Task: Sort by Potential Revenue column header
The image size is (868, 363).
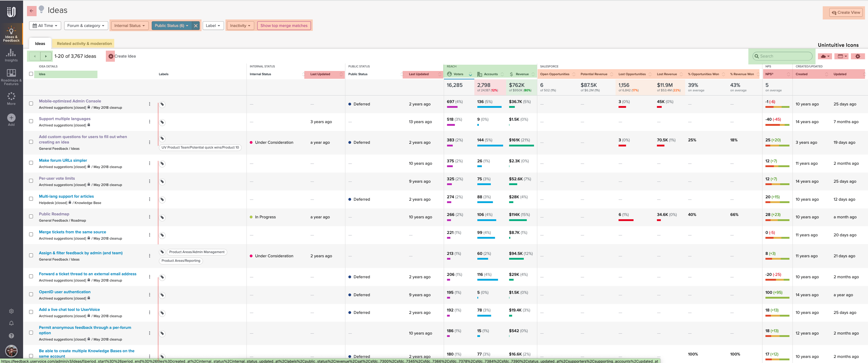Action: (x=596, y=74)
